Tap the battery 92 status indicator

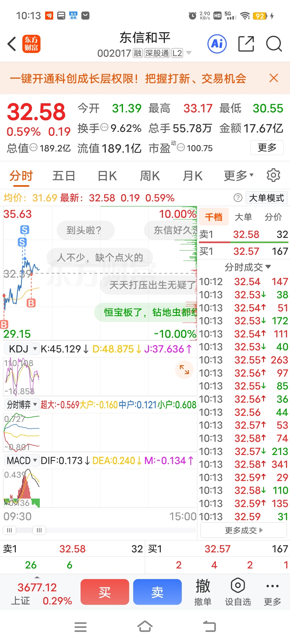[x=260, y=16]
